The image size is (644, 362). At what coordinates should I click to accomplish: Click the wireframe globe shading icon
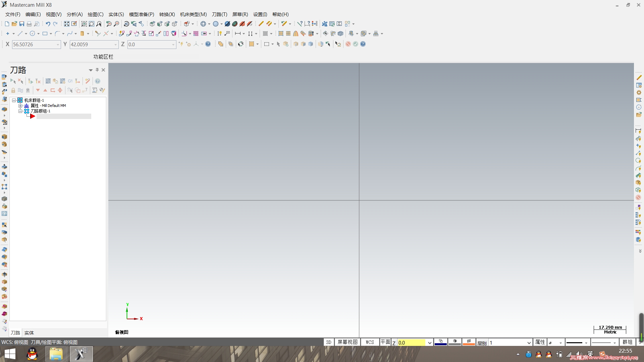click(x=203, y=24)
